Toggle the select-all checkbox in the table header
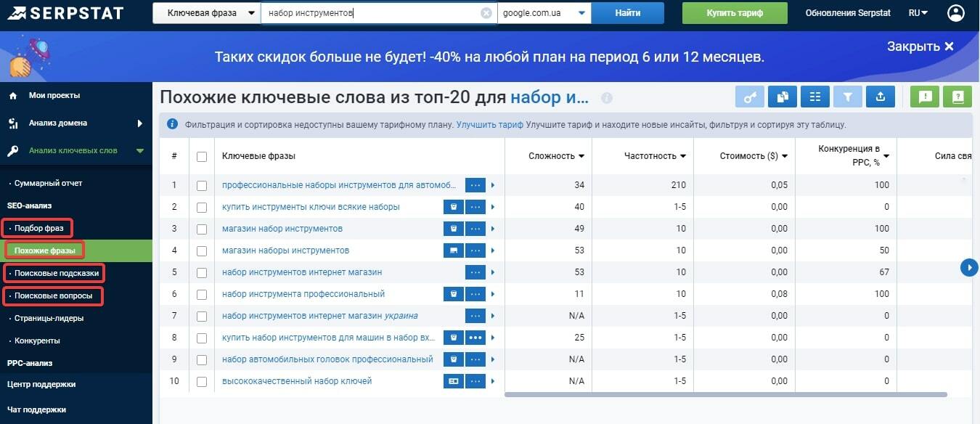The image size is (980, 424). point(202,156)
